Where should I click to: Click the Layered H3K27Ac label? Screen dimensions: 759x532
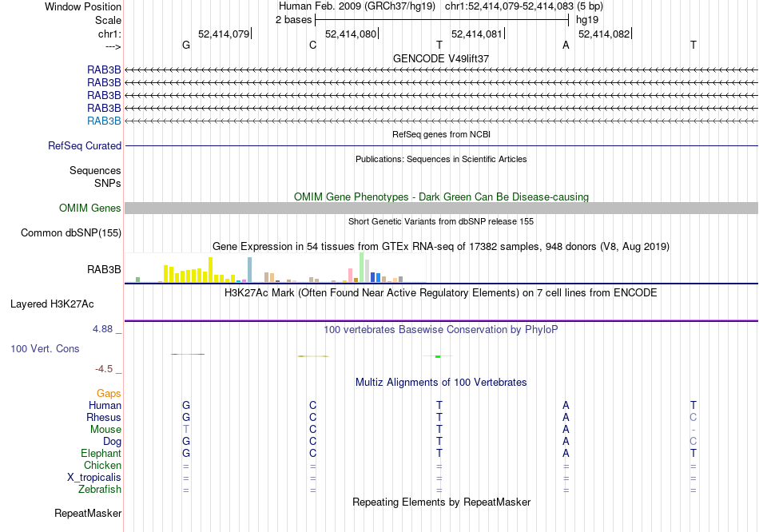(x=52, y=304)
